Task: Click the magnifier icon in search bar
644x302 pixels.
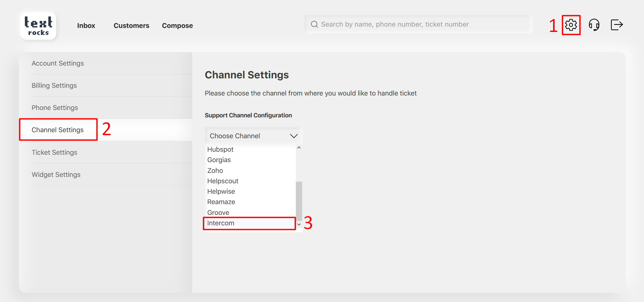Action: tap(314, 24)
